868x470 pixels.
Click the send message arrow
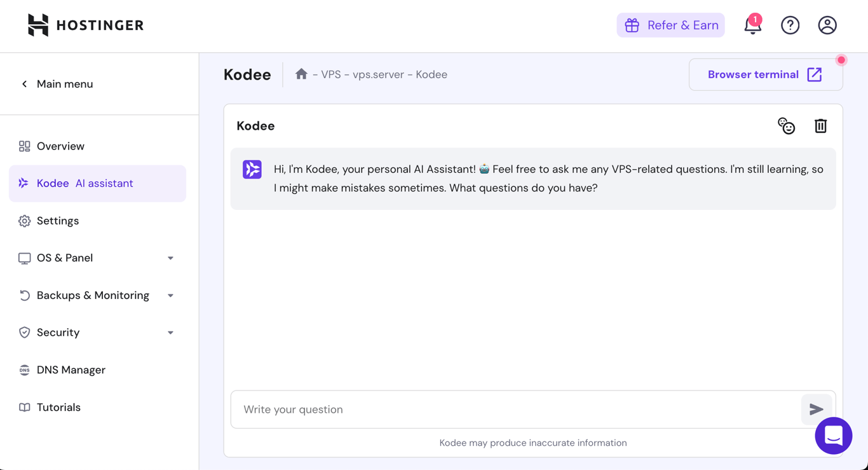coord(817,409)
